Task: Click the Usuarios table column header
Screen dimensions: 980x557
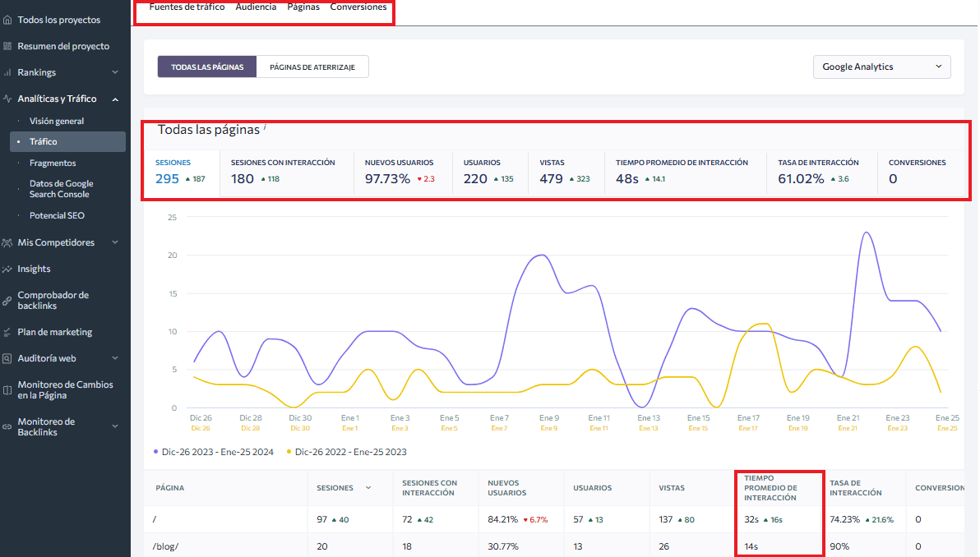Action: [x=592, y=488]
